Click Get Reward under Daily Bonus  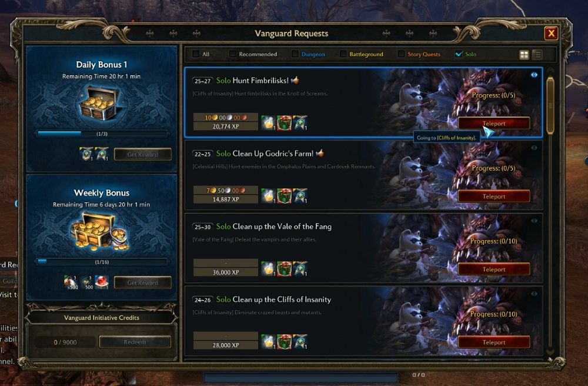[x=142, y=154]
